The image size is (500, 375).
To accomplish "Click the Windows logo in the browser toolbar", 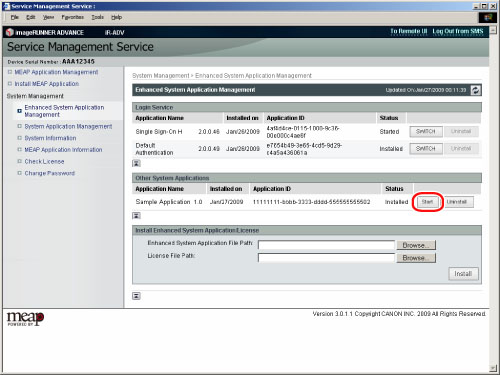I will click(488, 18).
